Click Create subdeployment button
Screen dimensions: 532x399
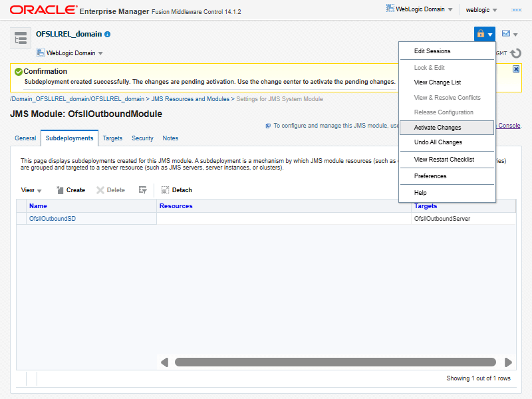click(x=70, y=190)
